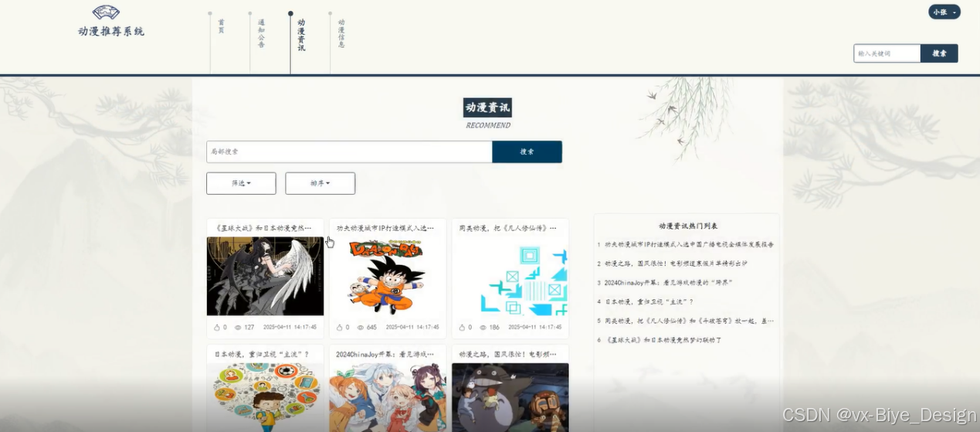Like the 功夫动漫城市IP card via thumbs-up icon
980x432 pixels.
[340, 328]
